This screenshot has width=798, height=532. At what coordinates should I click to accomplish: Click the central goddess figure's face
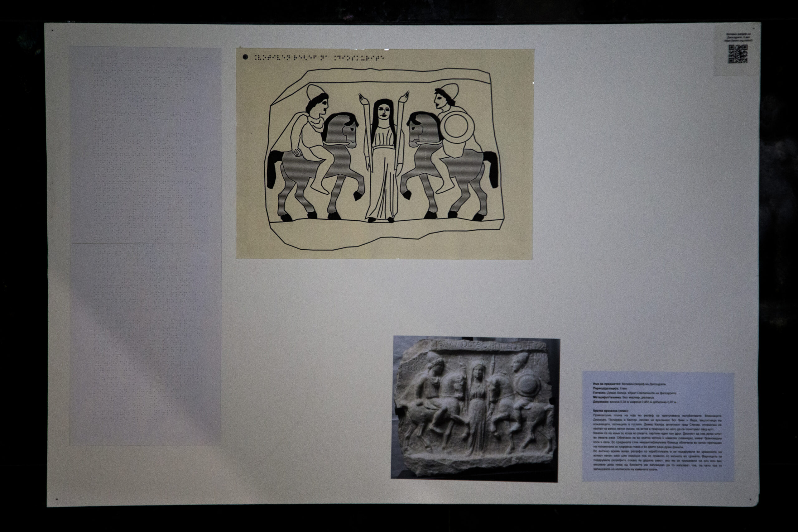coord(384,112)
